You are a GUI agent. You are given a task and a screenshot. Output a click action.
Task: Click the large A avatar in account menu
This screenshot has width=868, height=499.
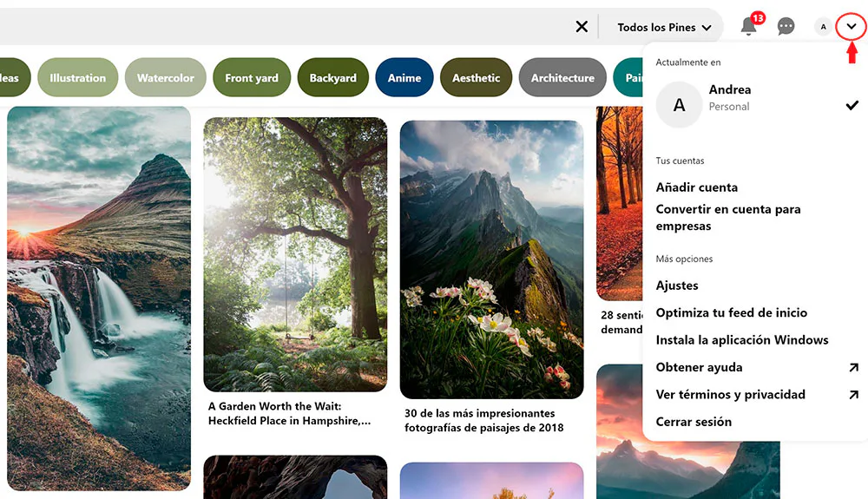[x=680, y=104]
